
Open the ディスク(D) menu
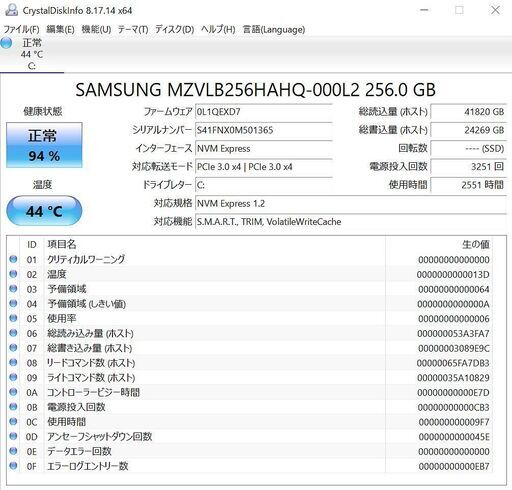click(x=174, y=29)
